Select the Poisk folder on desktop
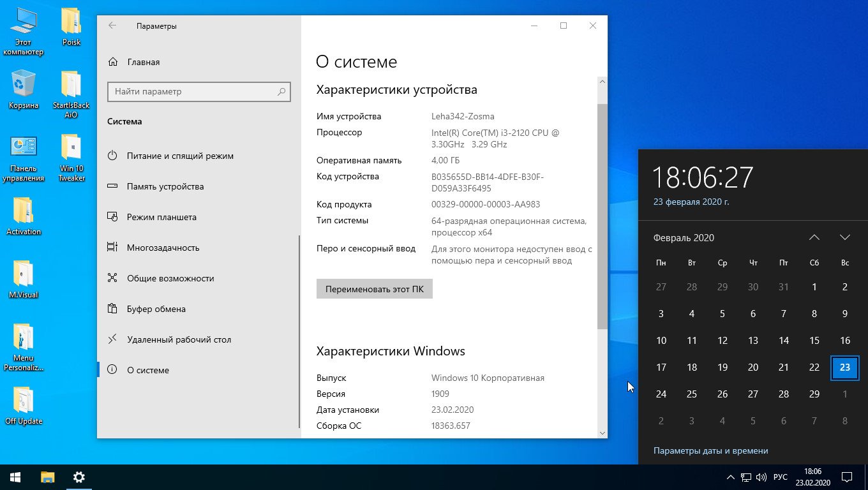The image size is (868, 490). coord(71,27)
